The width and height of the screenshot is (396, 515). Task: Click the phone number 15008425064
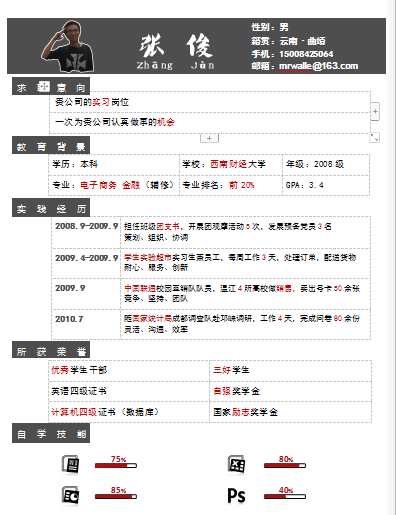click(306, 54)
